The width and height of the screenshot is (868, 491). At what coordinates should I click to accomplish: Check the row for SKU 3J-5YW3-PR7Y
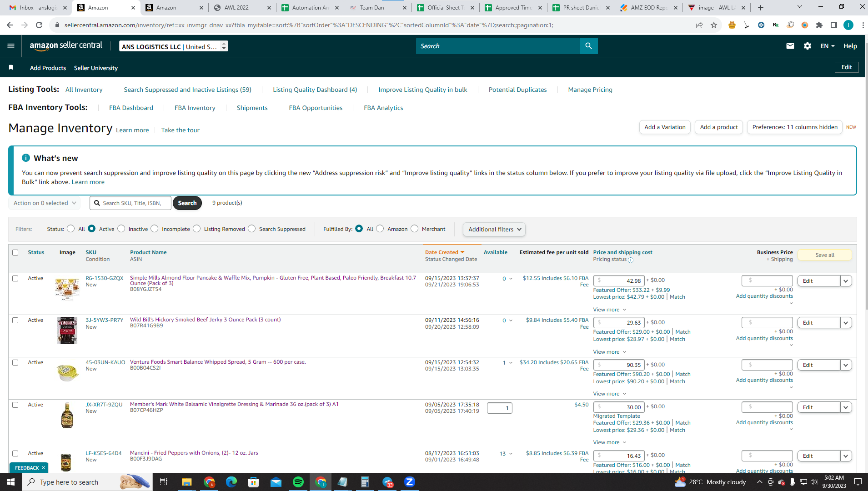coord(15,320)
